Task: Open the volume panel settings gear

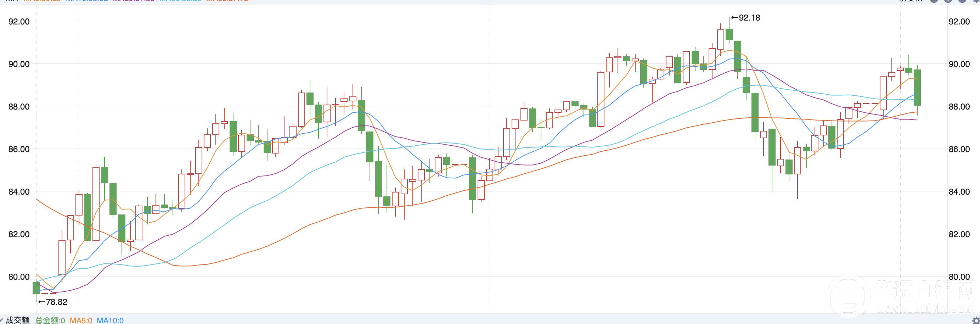Action: (976, 320)
